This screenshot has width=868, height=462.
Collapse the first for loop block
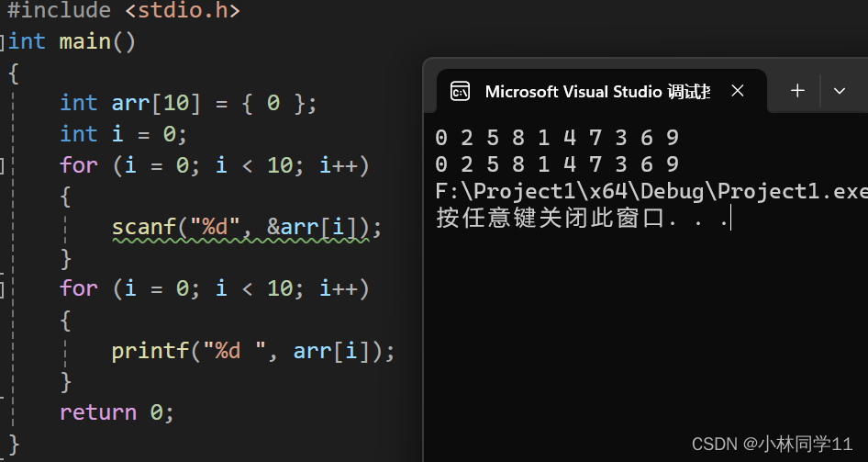(x=2, y=165)
